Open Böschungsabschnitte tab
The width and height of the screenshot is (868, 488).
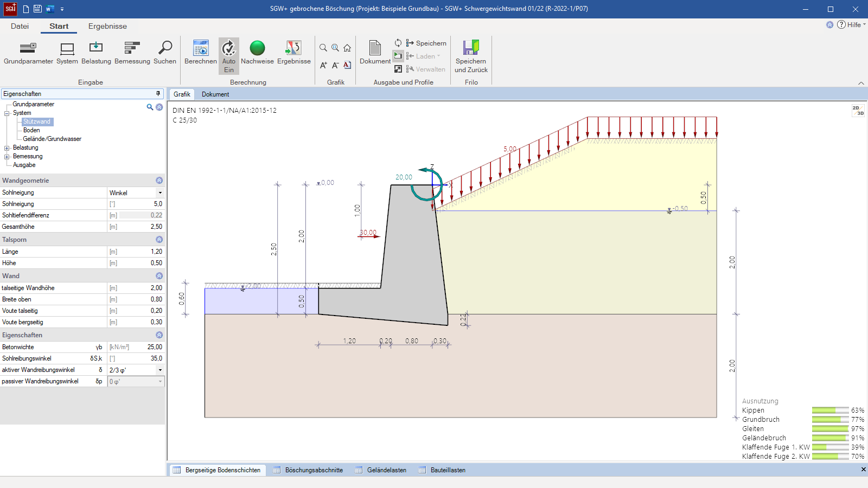tap(308, 470)
